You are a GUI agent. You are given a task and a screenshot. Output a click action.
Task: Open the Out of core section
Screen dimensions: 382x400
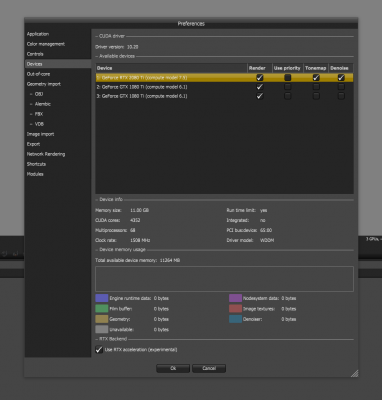[38, 74]
